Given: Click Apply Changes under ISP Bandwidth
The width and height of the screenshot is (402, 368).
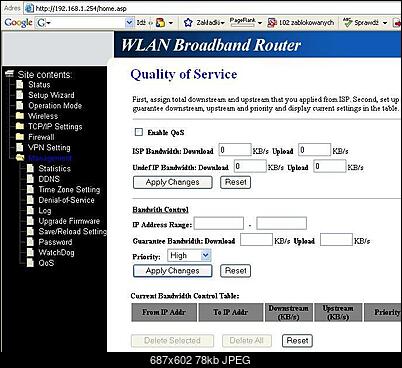Looking at the screenshot, I should (173, 182).
